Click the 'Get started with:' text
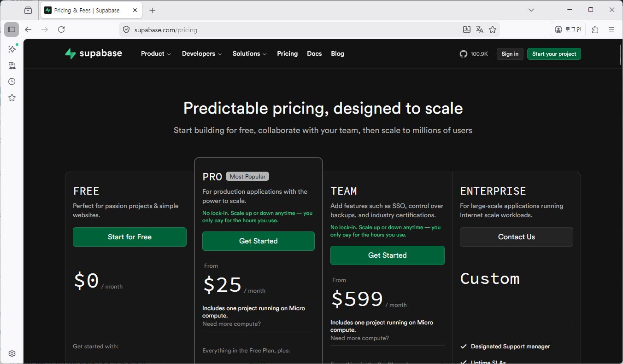The height and width of the screenshot is (364, 623). coord(96,346)
